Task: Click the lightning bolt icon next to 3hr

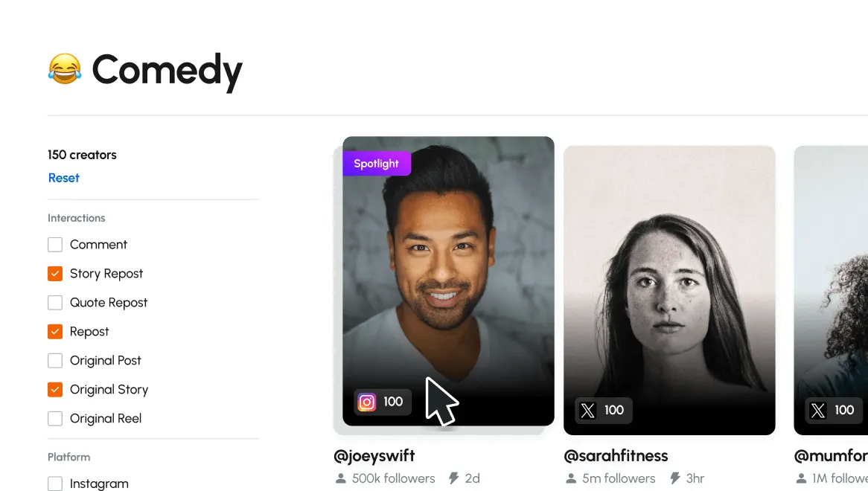Action: pyautogui.click(x=674, y=478)
